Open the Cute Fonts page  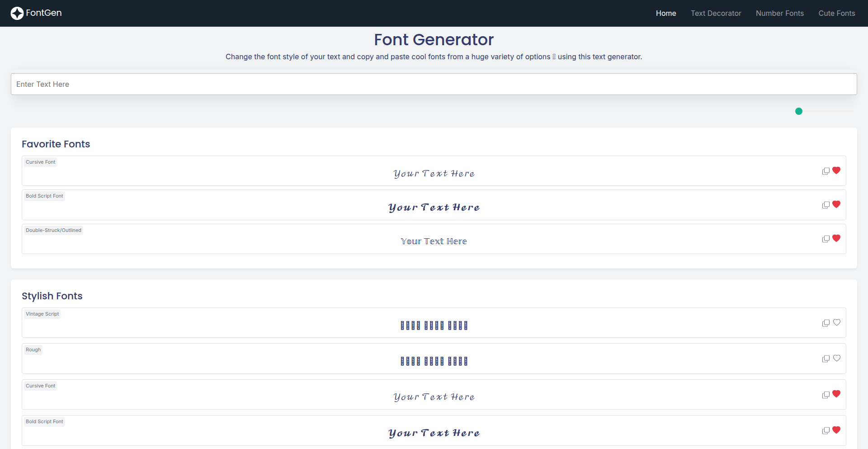pyautogui.click(x=837, y=13)
